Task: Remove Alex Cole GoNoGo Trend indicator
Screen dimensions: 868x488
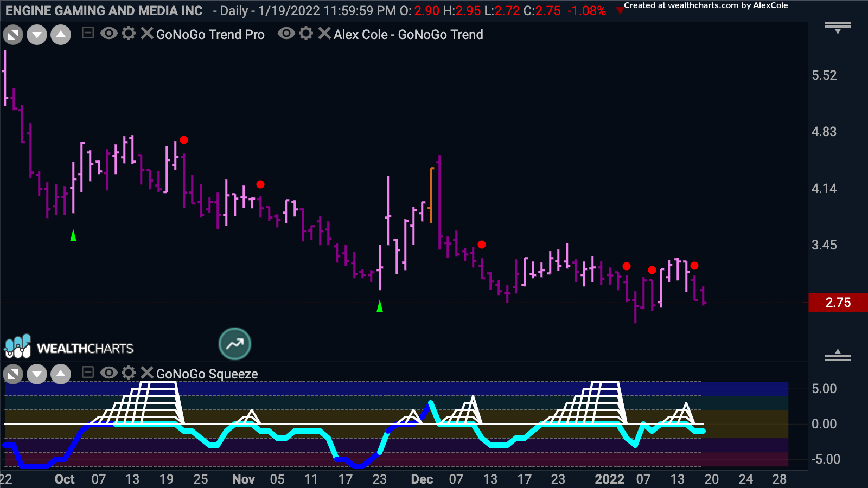Action: [x=324, y=34]
